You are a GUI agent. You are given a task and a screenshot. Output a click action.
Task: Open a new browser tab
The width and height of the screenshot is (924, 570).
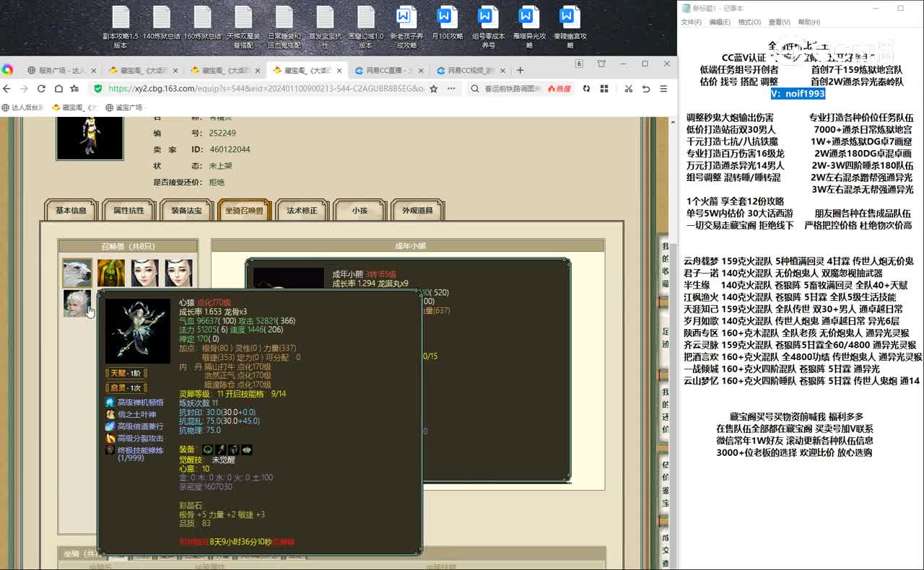click(x=520, y=70)
